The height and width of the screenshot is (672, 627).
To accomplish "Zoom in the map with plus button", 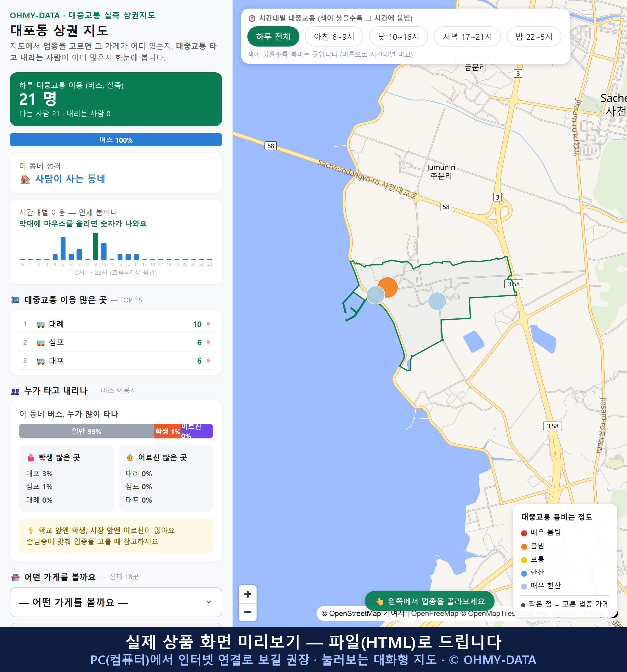I will coord(247,594).
